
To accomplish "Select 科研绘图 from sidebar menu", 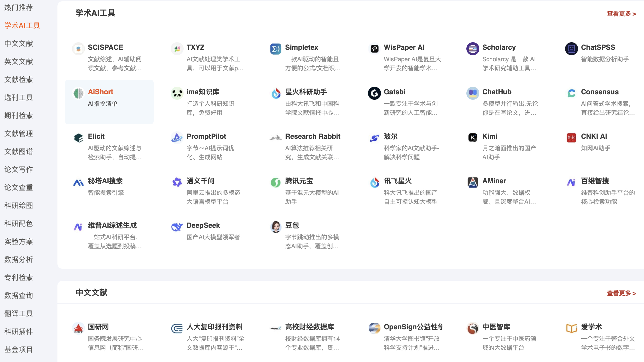I will (19, 205).
